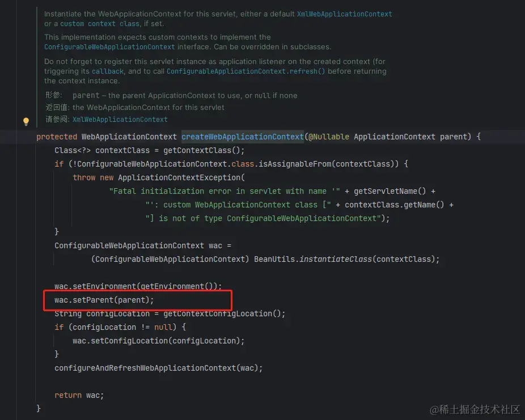525x420 pixels.
Task: Click the "] is not of type" string
Action: tap(263, 219)
